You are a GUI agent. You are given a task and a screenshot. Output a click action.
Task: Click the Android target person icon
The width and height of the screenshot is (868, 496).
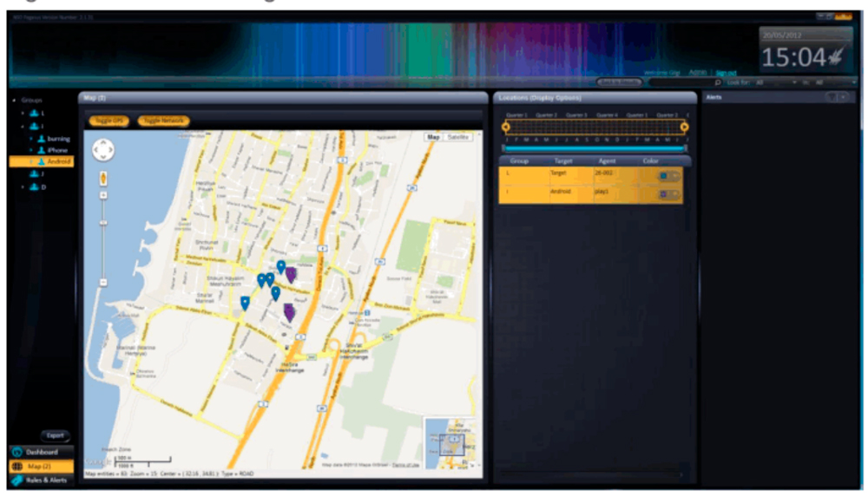click(x=41, y=161)
